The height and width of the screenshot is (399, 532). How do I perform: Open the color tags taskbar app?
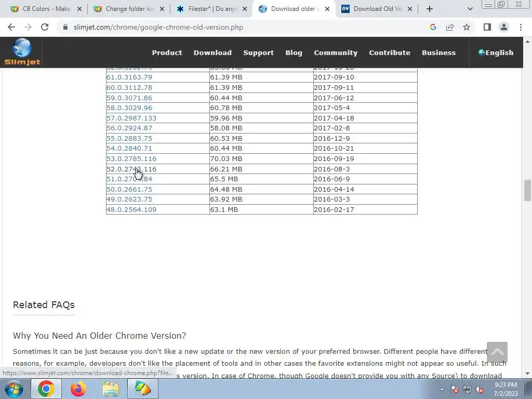142,389
